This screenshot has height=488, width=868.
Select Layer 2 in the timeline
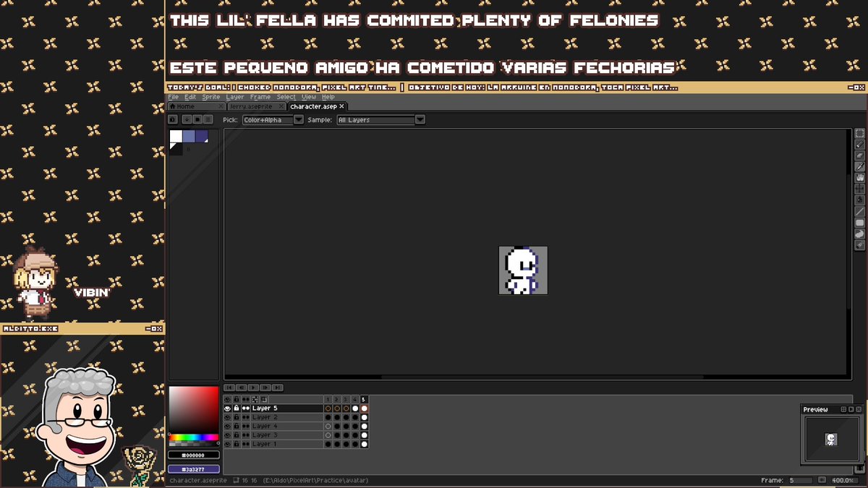(286, 417)
